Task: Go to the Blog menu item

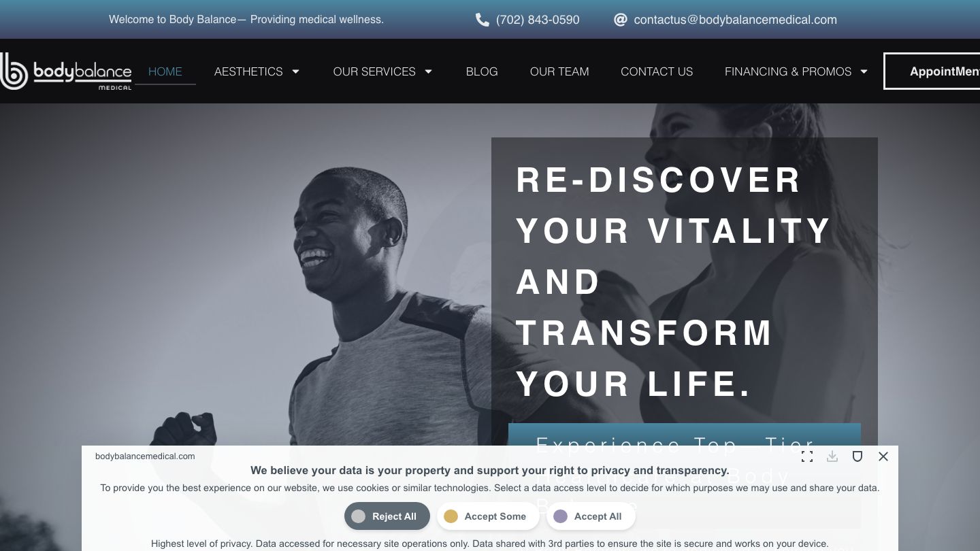Action: coord(482,71)
